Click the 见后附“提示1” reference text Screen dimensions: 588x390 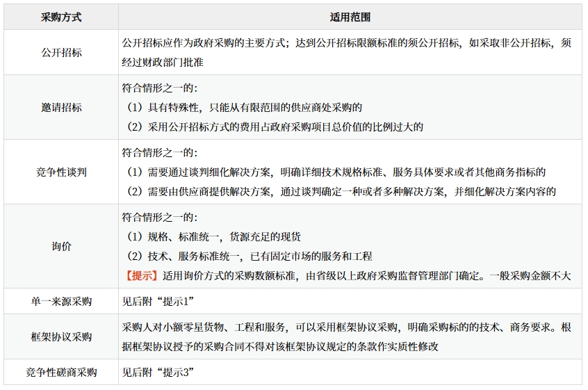[156, 302]
